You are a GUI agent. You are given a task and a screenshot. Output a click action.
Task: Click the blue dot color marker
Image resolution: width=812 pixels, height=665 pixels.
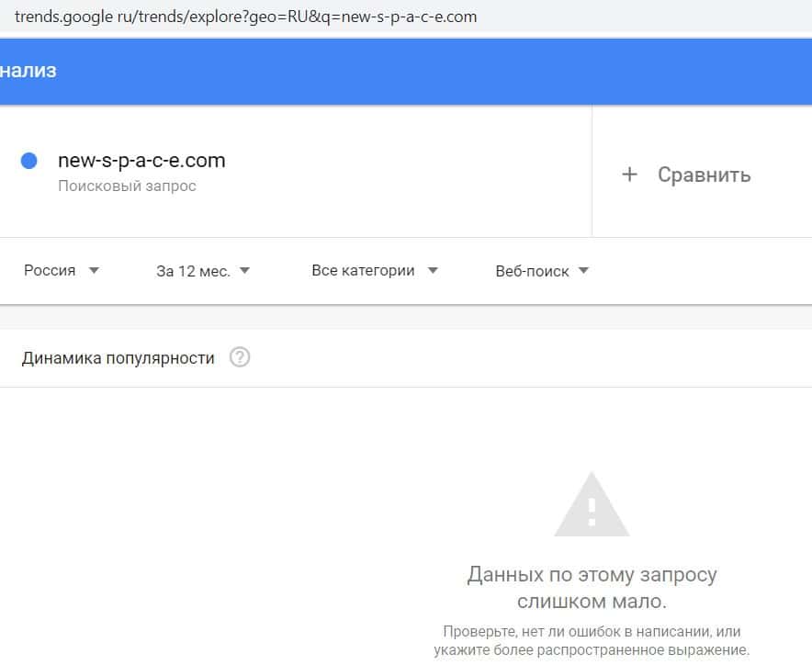[28, 161]
